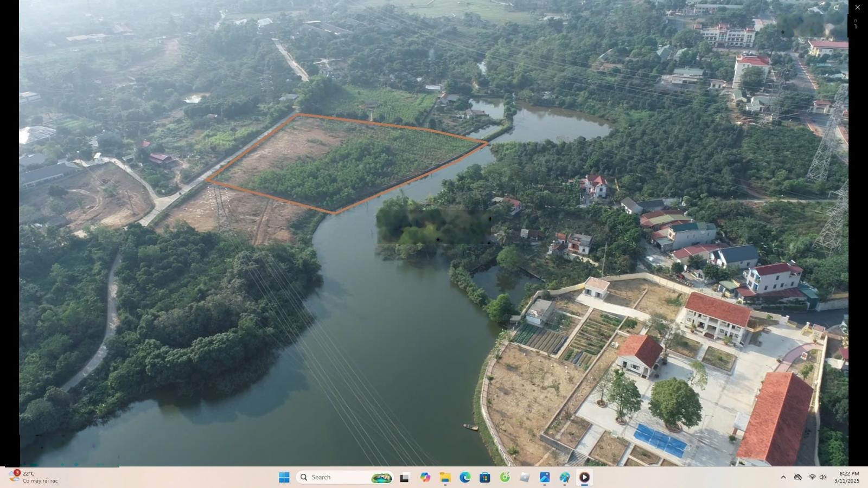Open the cloud sync status tray icon
Viewport: 868px width, 488px height.
(x=797, y=477)
